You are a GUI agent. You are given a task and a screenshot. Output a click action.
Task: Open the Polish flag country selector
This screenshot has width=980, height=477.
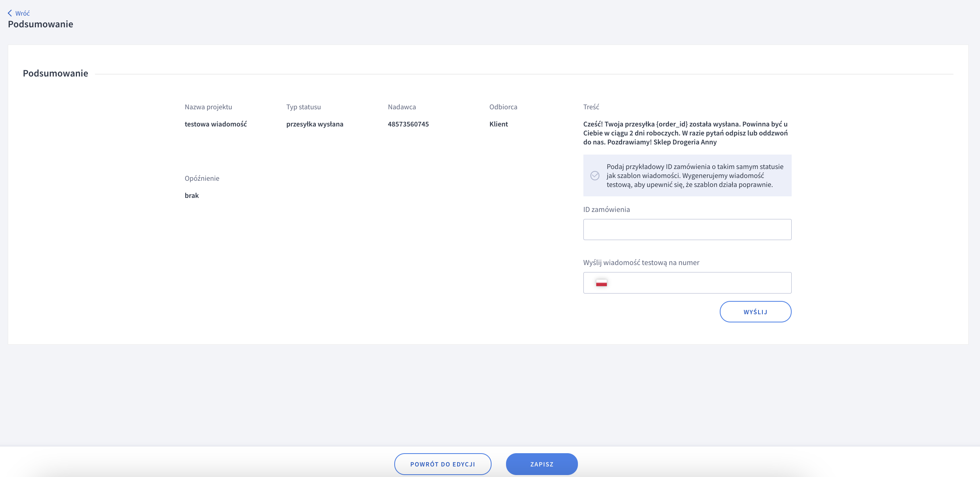click(601, 283)
